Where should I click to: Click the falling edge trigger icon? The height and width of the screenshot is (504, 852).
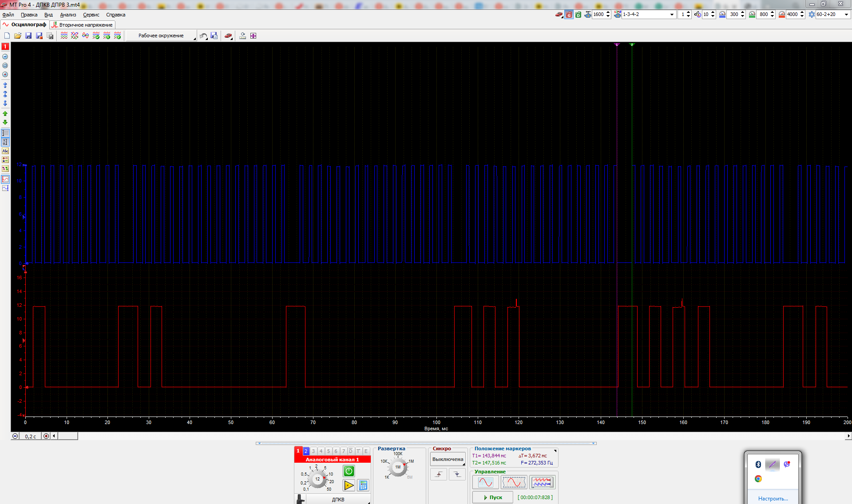[x=457, y=474]
